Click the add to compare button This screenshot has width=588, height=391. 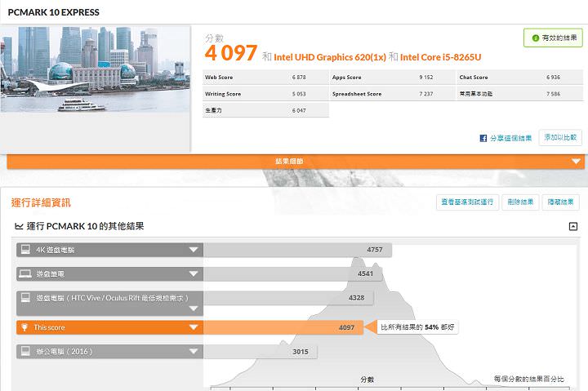[560, 138]
